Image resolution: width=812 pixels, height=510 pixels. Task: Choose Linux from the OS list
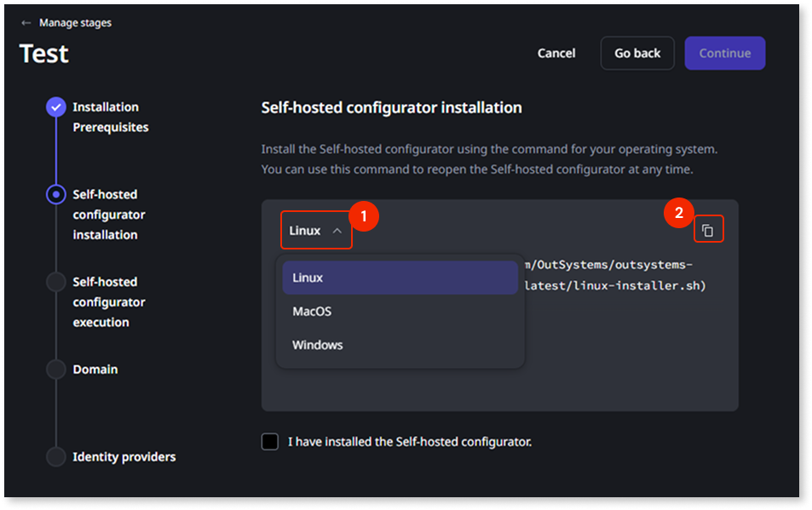coord(400,278)
